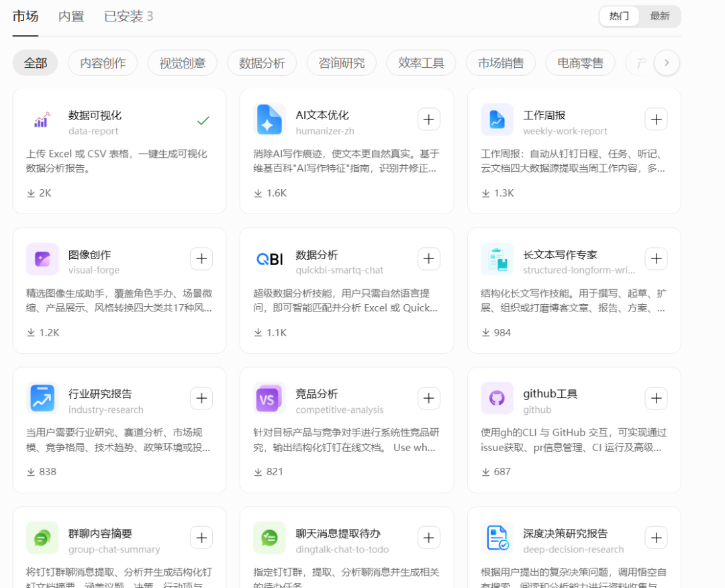The width and height of the screenshot is (725, 588).
Task: Add the 群聊内容摘要 skill with plus button
Action: [x=201, y=538]
